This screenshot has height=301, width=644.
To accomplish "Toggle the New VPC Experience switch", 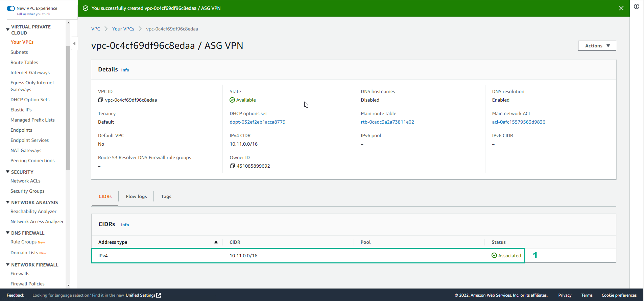I will [11, 8].
